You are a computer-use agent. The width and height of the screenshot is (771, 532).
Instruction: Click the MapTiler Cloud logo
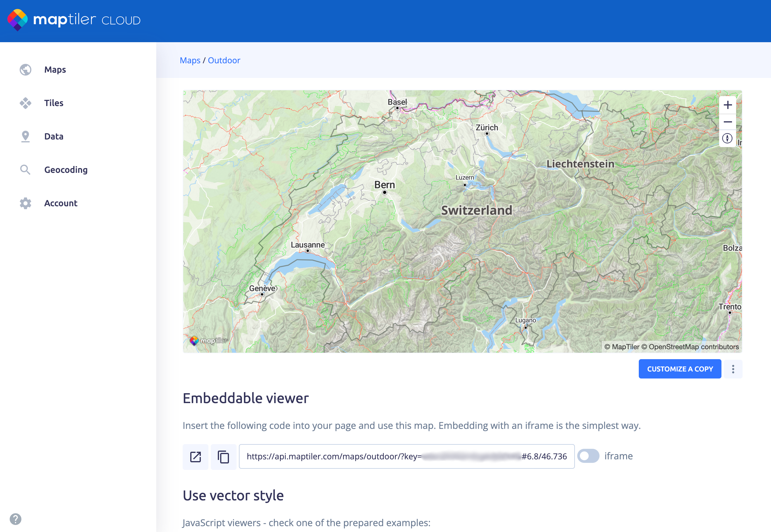tap(74, 20)
